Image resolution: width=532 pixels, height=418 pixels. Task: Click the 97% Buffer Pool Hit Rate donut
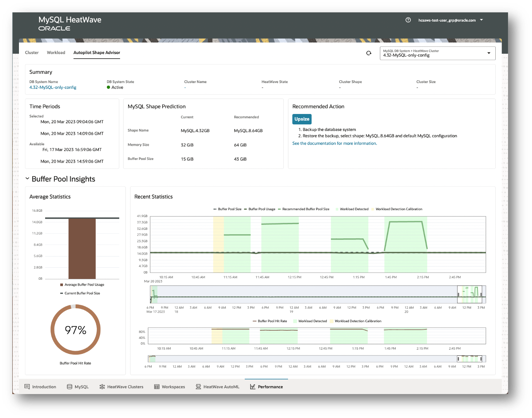point(75,330)
